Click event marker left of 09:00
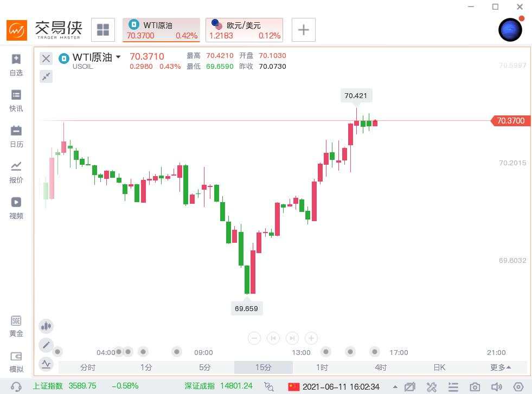The height and width of the screenshot is (394, 532). pos(177,352)
